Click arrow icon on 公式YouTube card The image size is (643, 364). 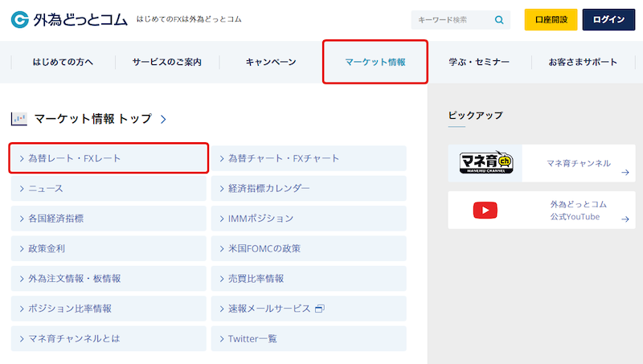click(x=625, y=219)
